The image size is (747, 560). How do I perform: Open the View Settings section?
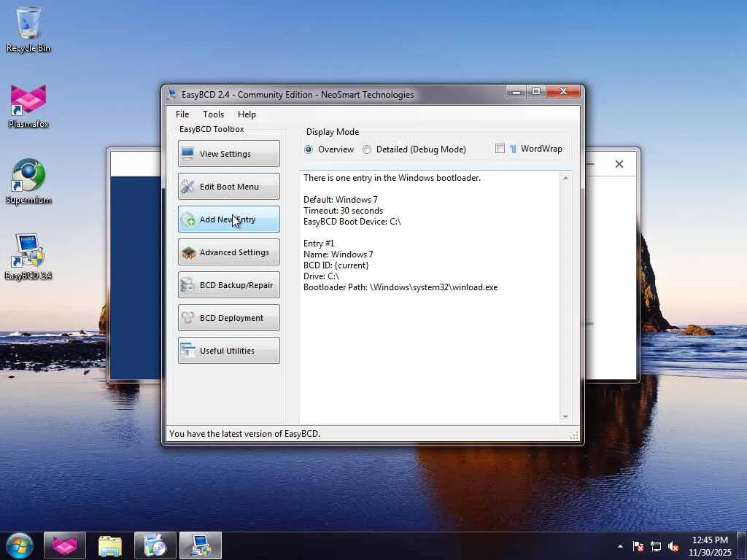pyautogui.click(x=228, y=153)
